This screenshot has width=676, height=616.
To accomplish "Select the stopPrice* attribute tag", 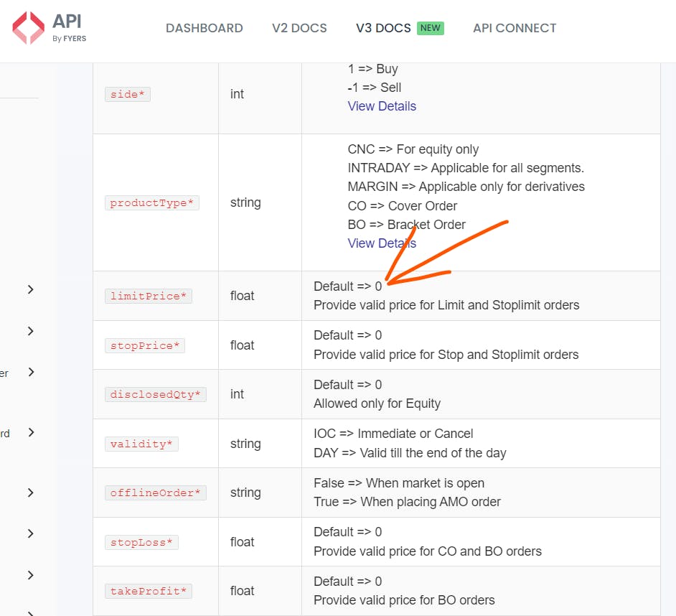I will pos(144,345).
